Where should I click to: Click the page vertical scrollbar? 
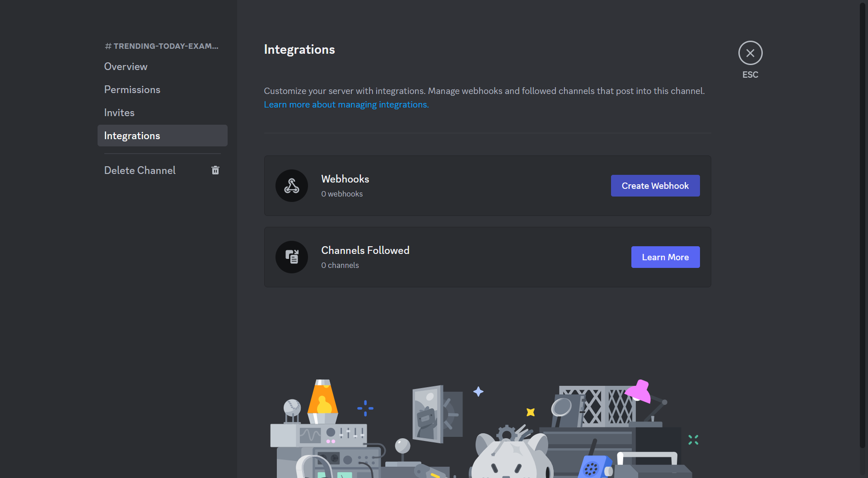(x=862, y=226)
